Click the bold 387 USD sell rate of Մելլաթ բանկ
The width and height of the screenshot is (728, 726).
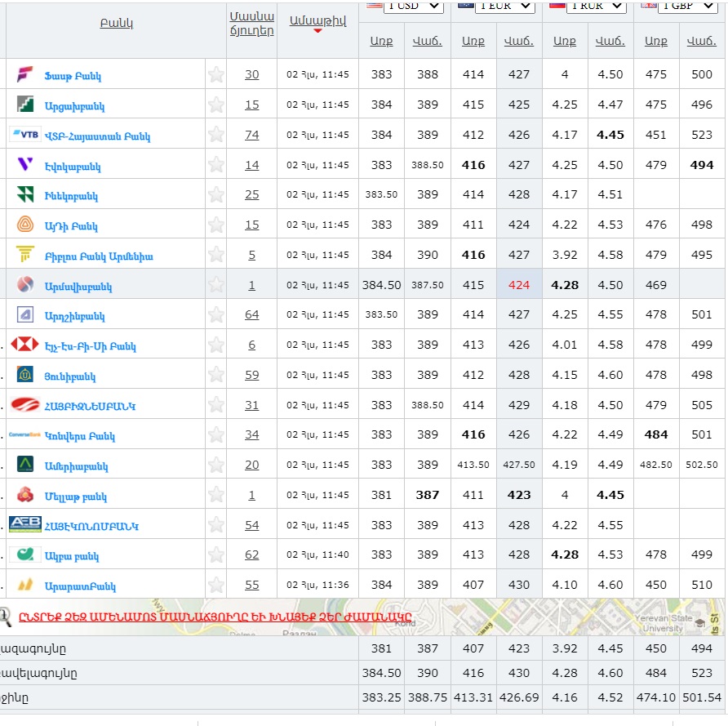tap(427, 495)
